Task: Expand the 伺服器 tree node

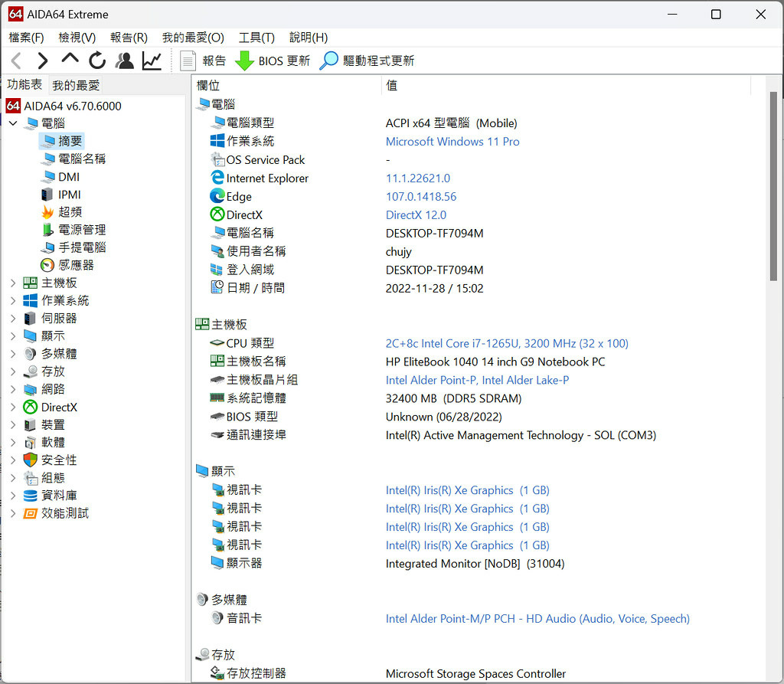Action: pyautogui.click(x=14, y=318)
